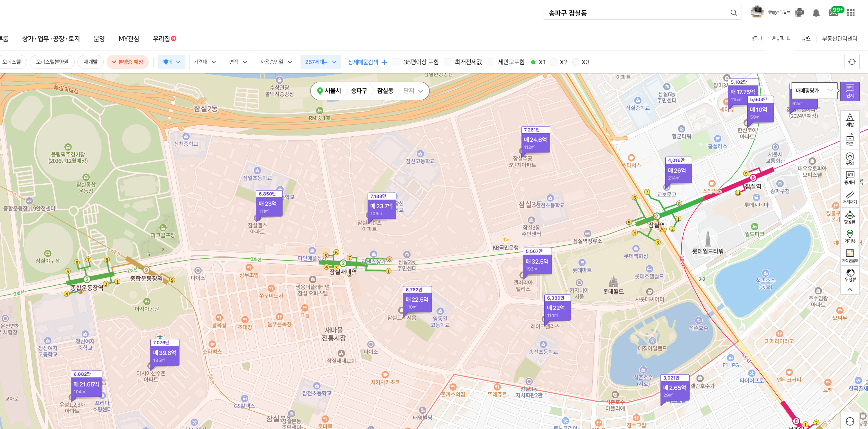Go to the 분양 menu tab
The width and height of the screenshot is (868, 429).
(x=99, y=39)
